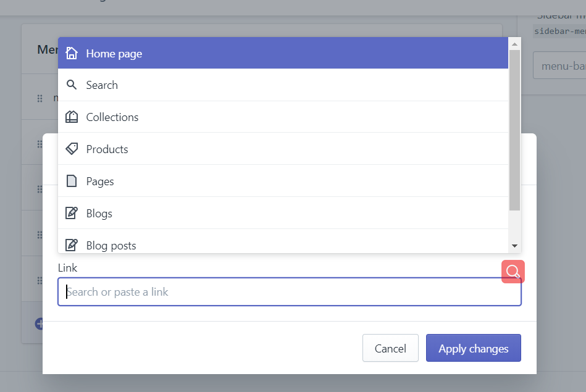
Task: Click the dropdown list scrollbar thumb
Action: click(514, 130)
